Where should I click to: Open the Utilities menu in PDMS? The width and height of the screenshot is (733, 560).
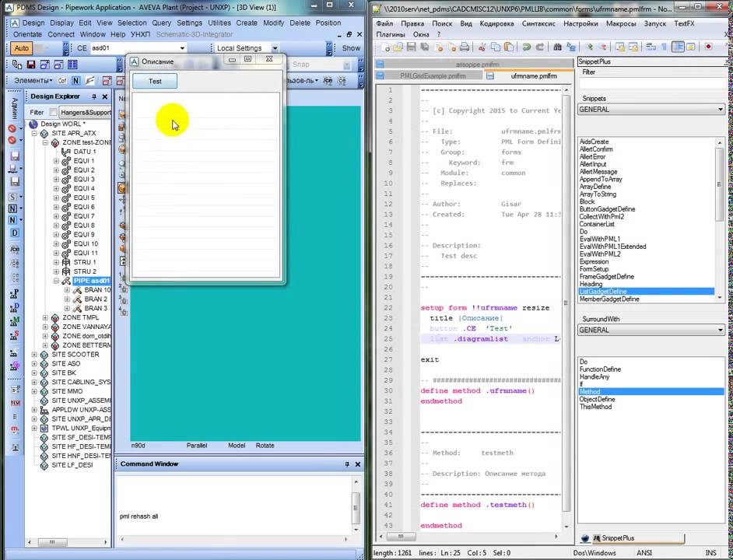pos(219,23)
